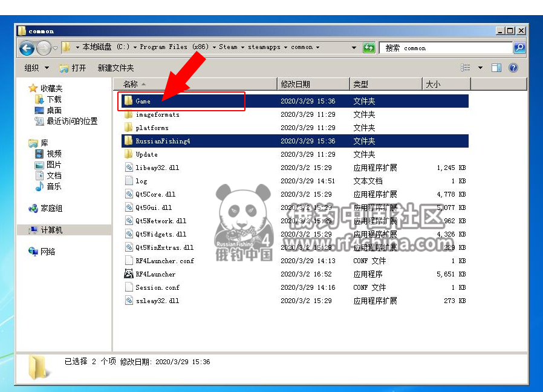The height and width of the screenshot is (392, 543).
Task: Click the refresh icon by address bar
Action: pos(369,47)
